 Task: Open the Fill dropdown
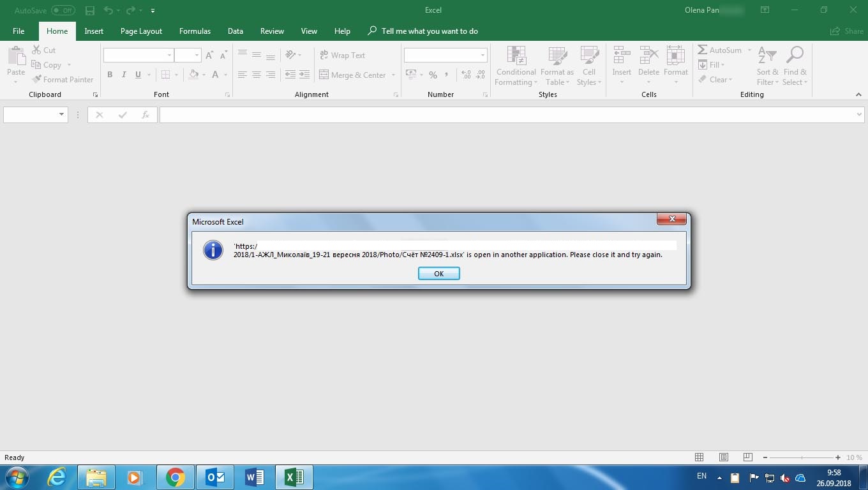(x=712, y=64)
